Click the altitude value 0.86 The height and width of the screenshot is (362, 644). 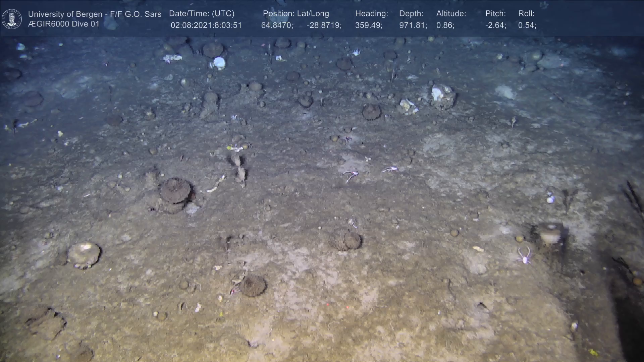(445, 25)
